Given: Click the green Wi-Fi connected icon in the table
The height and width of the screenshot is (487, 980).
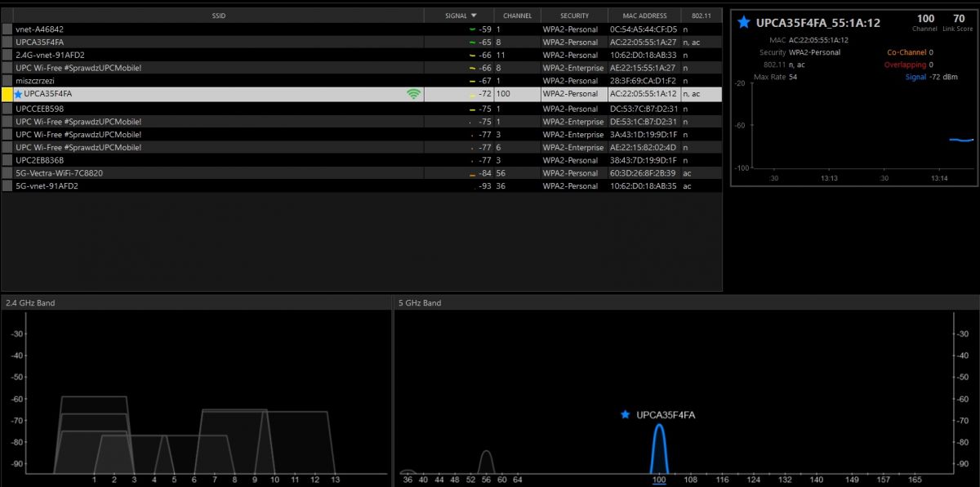Looking at the screenshot, I should 414,94.
